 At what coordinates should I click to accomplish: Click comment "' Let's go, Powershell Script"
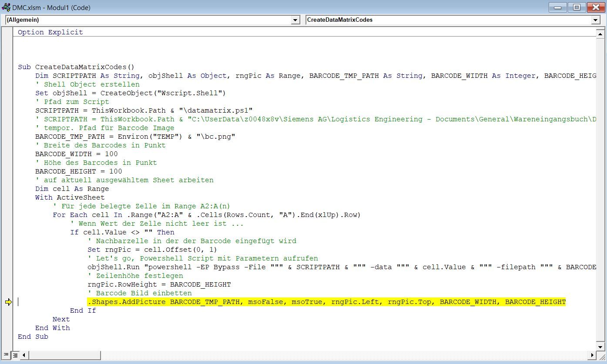(x=203, y=258)
